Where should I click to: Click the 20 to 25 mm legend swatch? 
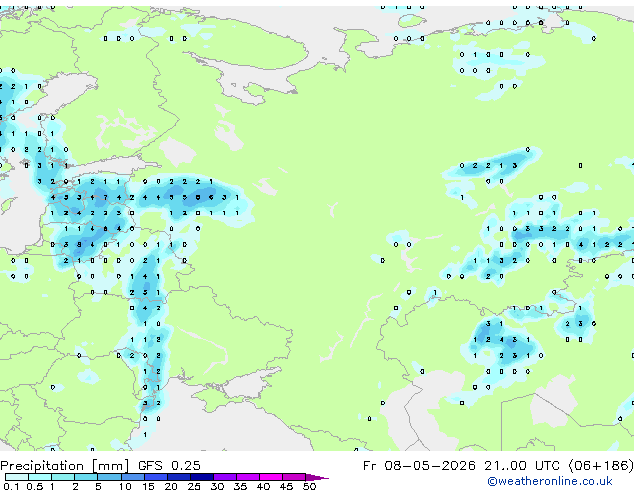179,477
